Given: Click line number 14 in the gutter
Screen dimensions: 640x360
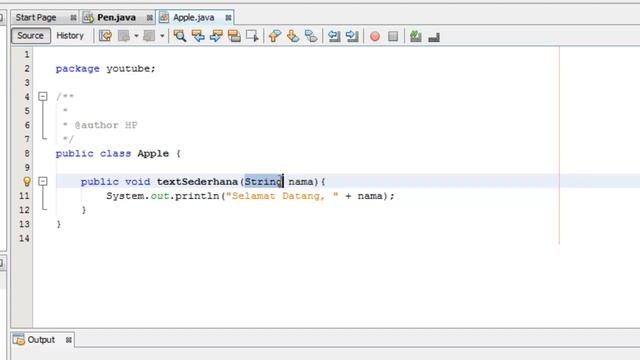Looking at the screenshot, I should pos(24,238).
